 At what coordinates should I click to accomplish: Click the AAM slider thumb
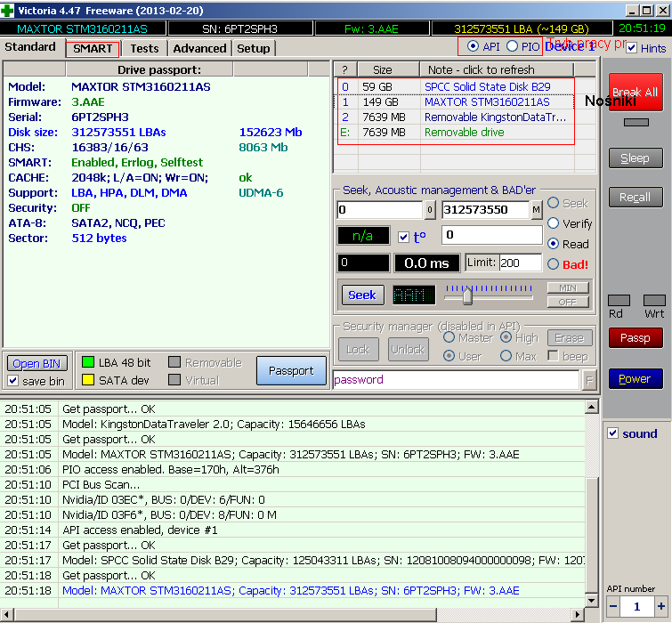467,296
